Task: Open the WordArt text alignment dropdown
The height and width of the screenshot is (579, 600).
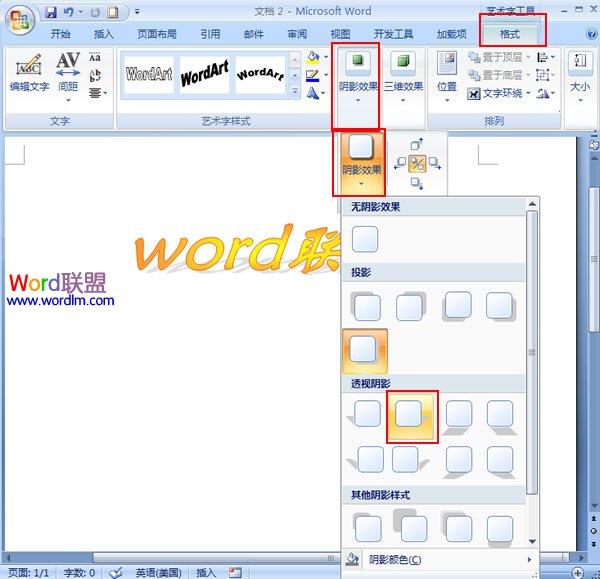Action: [x=98, y=93]
